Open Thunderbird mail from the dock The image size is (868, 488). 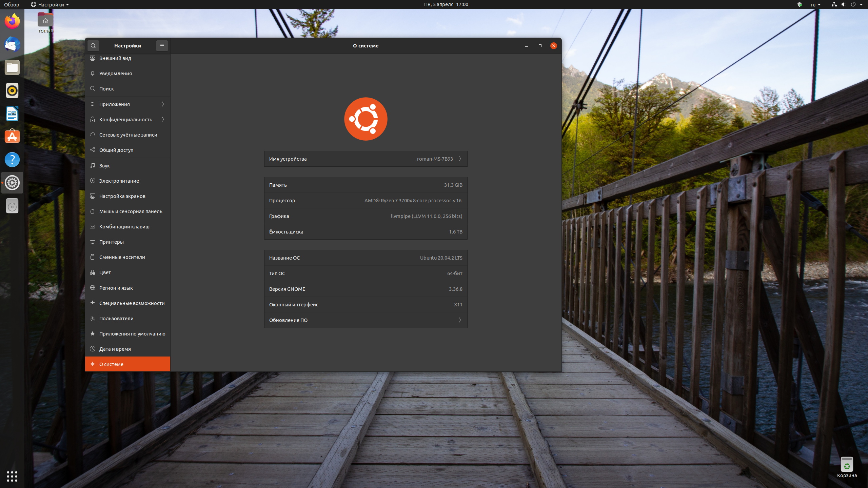point(12,44)
